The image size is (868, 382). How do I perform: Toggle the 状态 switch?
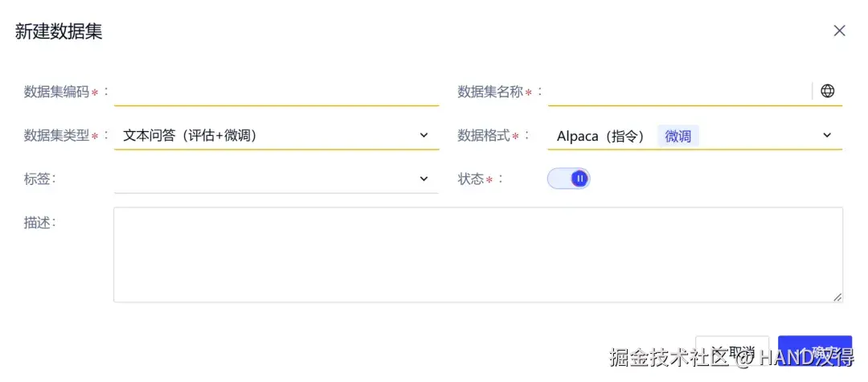point(568,179)
